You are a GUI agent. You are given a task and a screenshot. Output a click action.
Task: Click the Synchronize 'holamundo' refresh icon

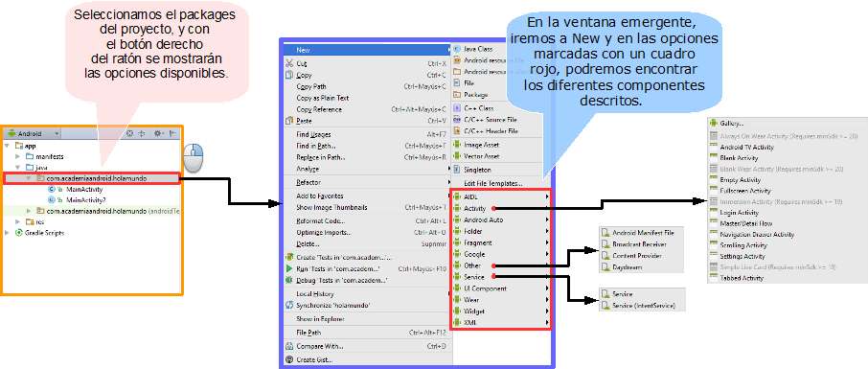[x=289, y=306]
